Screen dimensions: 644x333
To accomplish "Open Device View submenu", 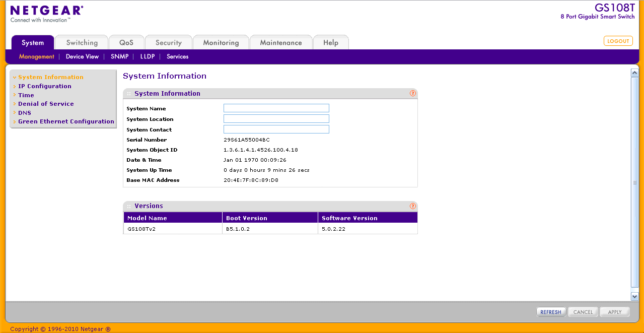I will (x=82, y=57).
